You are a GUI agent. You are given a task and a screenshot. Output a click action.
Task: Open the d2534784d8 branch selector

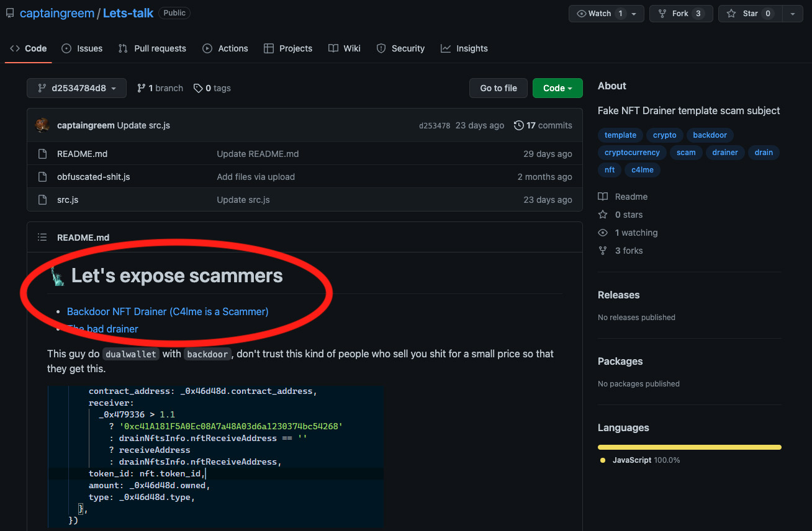[76, 88]
